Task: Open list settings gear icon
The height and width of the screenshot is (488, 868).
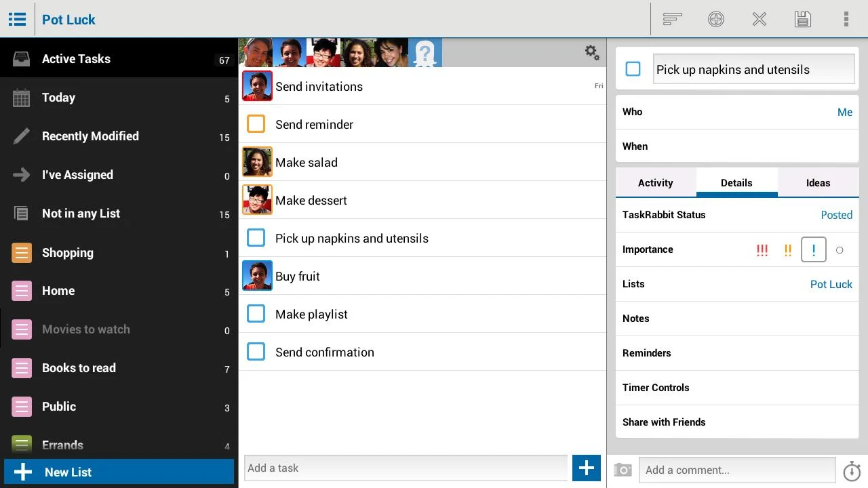Action: coord(592,52)
